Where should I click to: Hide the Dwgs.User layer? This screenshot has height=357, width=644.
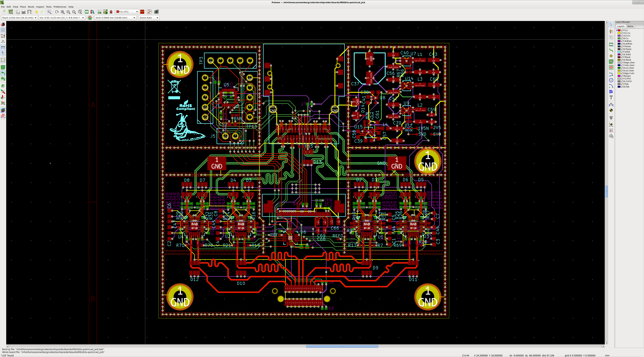(x=622, y=63)
